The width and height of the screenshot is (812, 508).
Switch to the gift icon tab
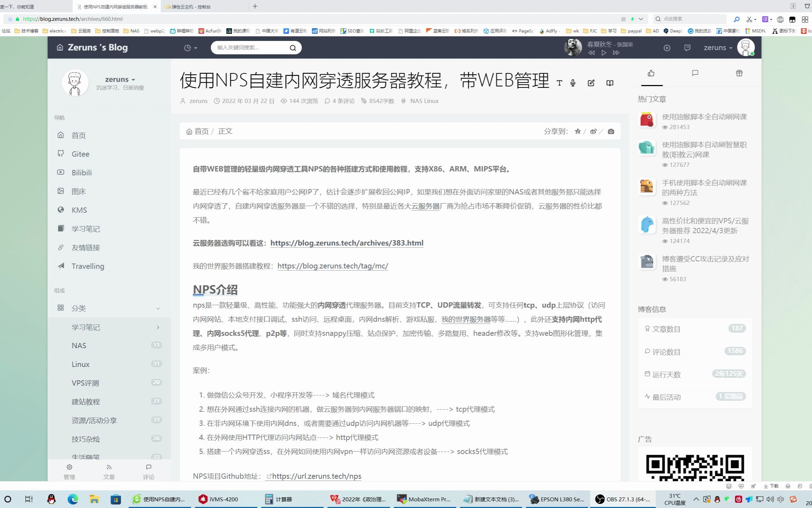coord(739,73)
